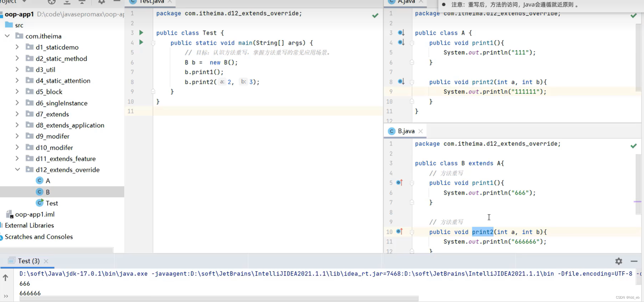Open External Libraries node
Viewport: 644px width, 302px height.
click(29, 225)
